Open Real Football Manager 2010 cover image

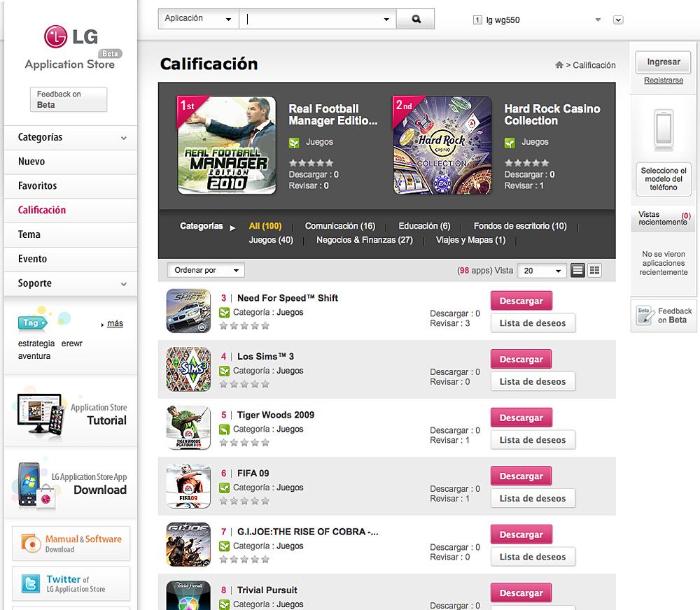227,145
